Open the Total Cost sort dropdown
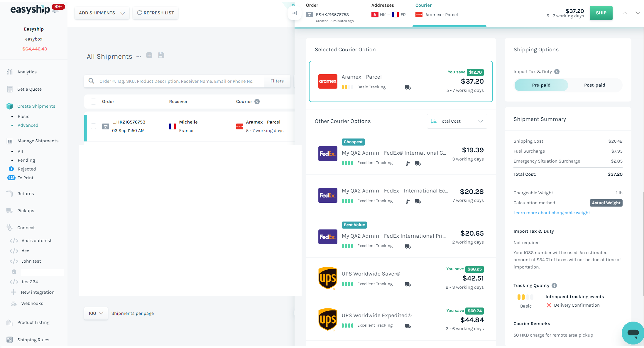The width and height of the screenshot is (644, 348). 457,121
